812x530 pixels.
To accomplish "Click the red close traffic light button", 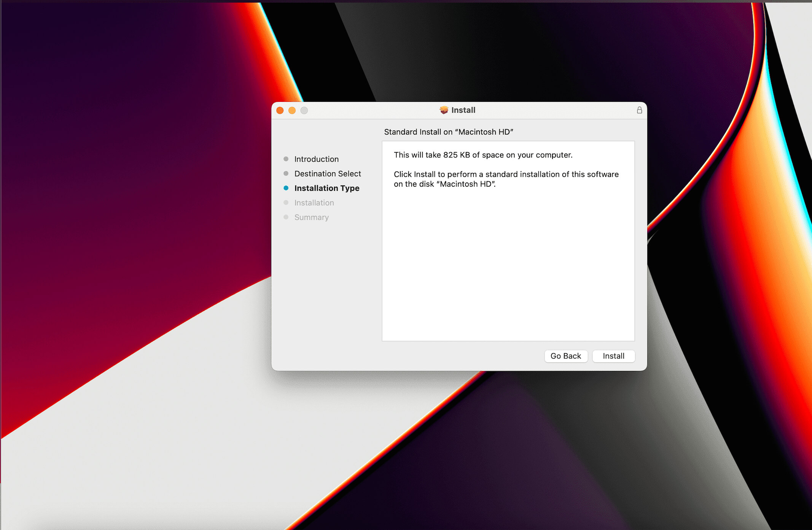I will tap(280, 110).
